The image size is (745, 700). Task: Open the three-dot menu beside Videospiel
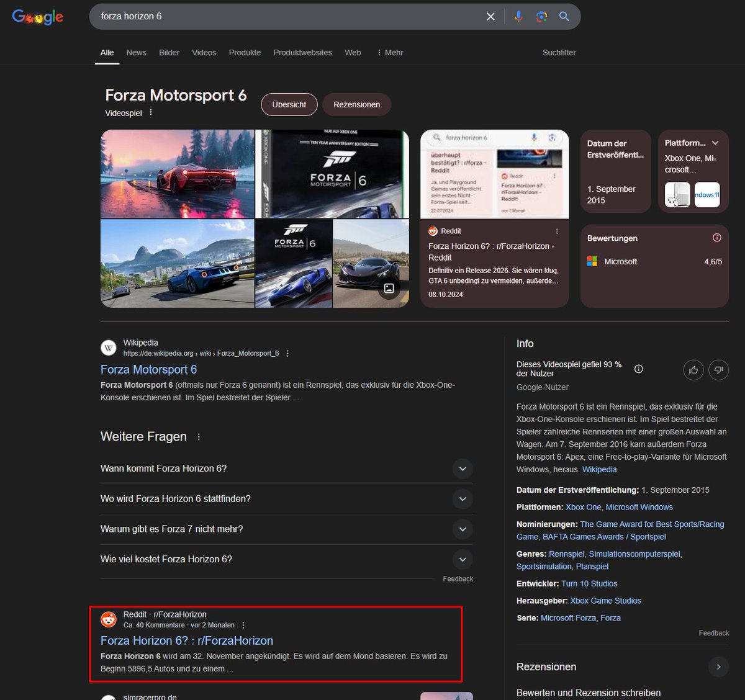151,112
